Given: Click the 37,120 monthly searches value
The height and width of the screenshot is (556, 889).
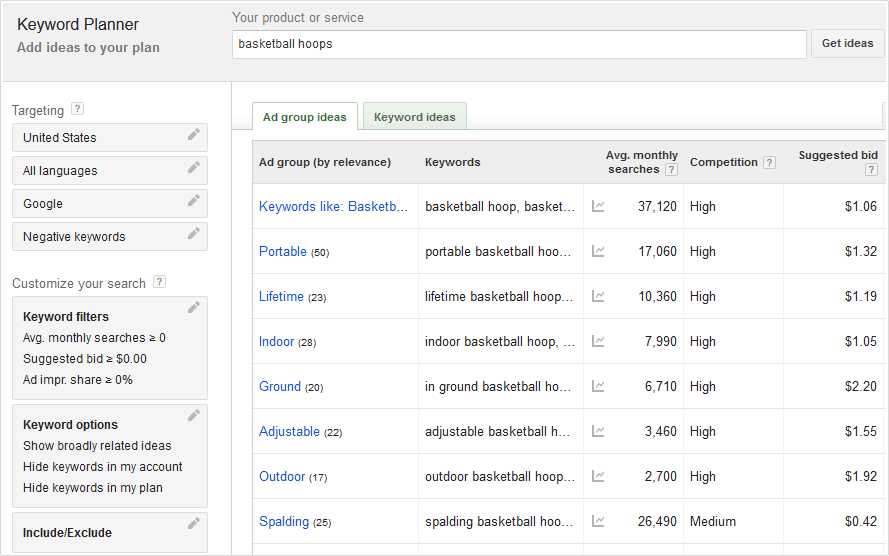Looking at the screenshot, I should pyautogui.click(x=657, y=206).
